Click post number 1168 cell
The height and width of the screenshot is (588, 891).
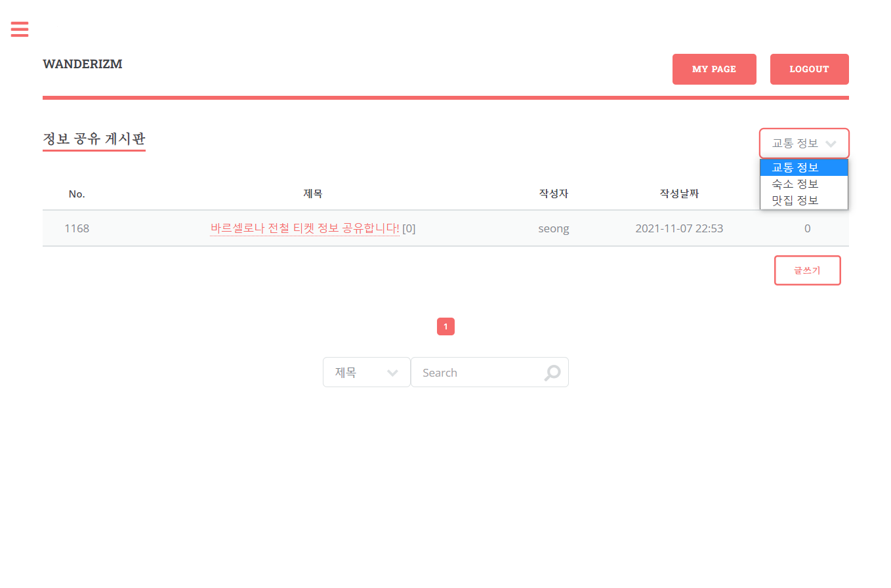(x=77, y=228)
